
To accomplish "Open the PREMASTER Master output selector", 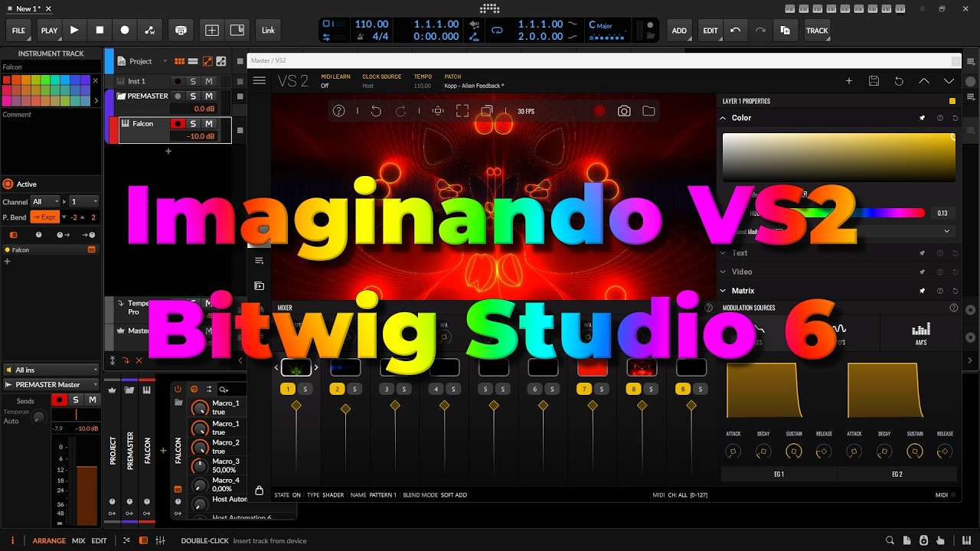I will click(51, 384).
